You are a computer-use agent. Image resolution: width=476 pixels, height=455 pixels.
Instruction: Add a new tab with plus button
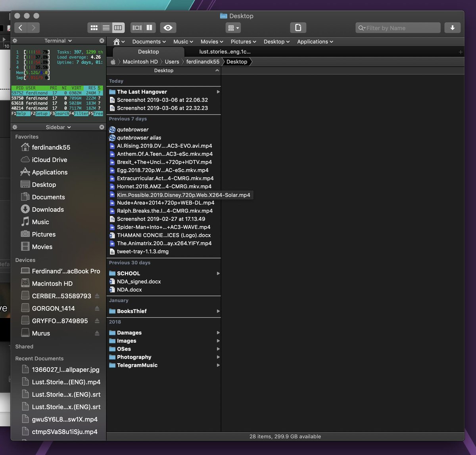[x=460, y=52]
